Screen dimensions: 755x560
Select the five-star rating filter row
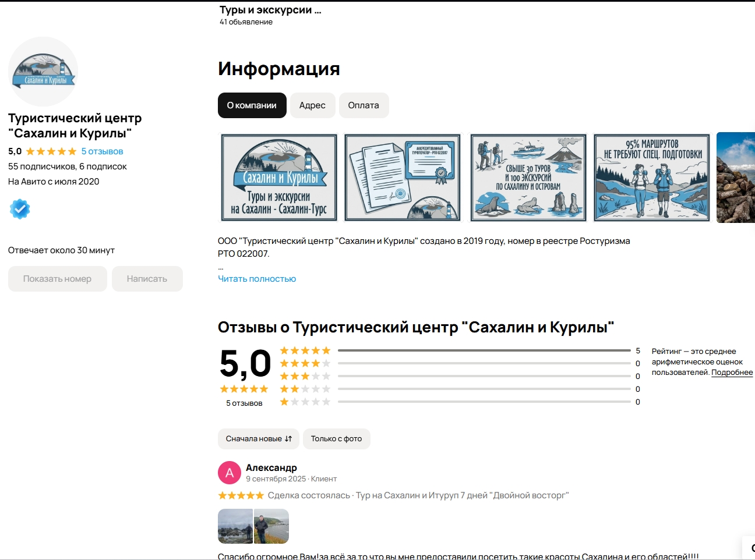point(460,350)
